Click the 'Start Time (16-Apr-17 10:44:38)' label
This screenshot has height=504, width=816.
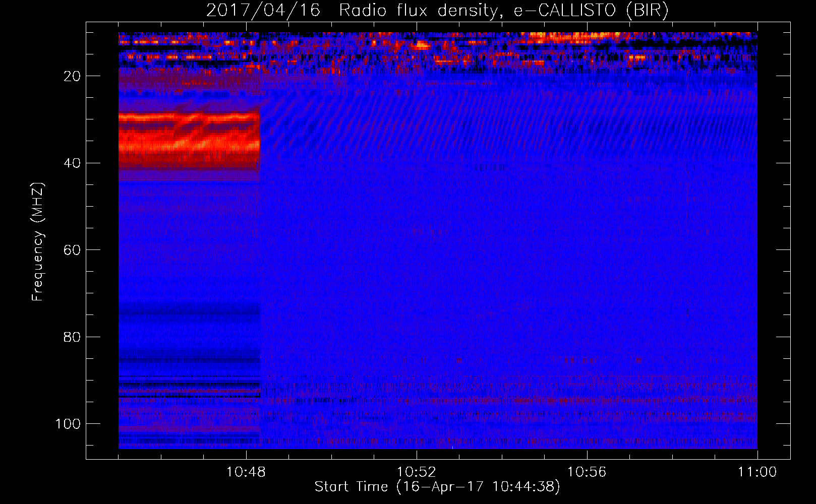437,487
